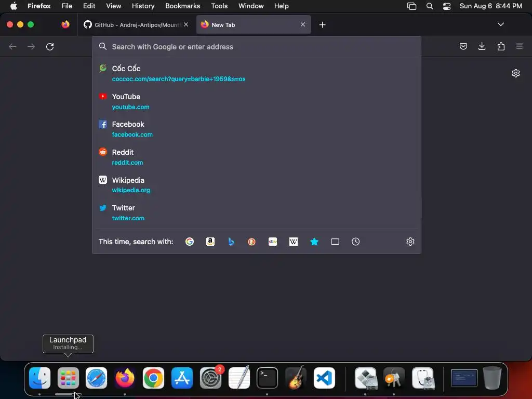The width and height of the screenshot is (532, 399).
Task: Open the Cốc Cốc search suggestion
Action: tap(257, 73)
